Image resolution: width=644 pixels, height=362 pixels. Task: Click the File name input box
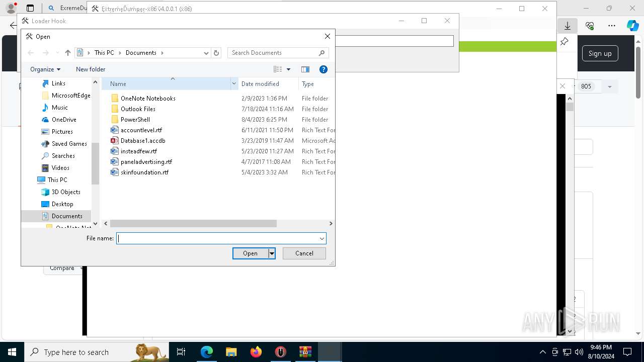pyautogui.click(x=217, y=238)
